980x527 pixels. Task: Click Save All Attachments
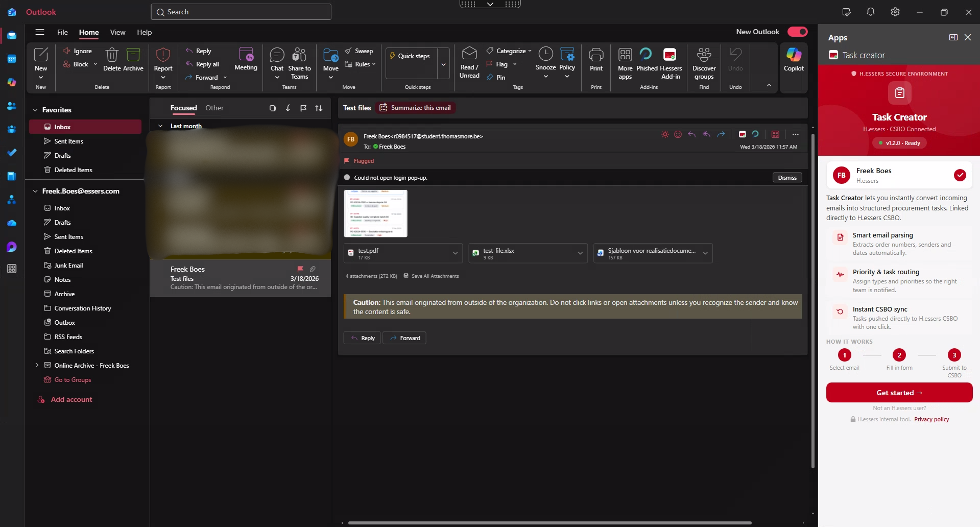coord(431,276)
